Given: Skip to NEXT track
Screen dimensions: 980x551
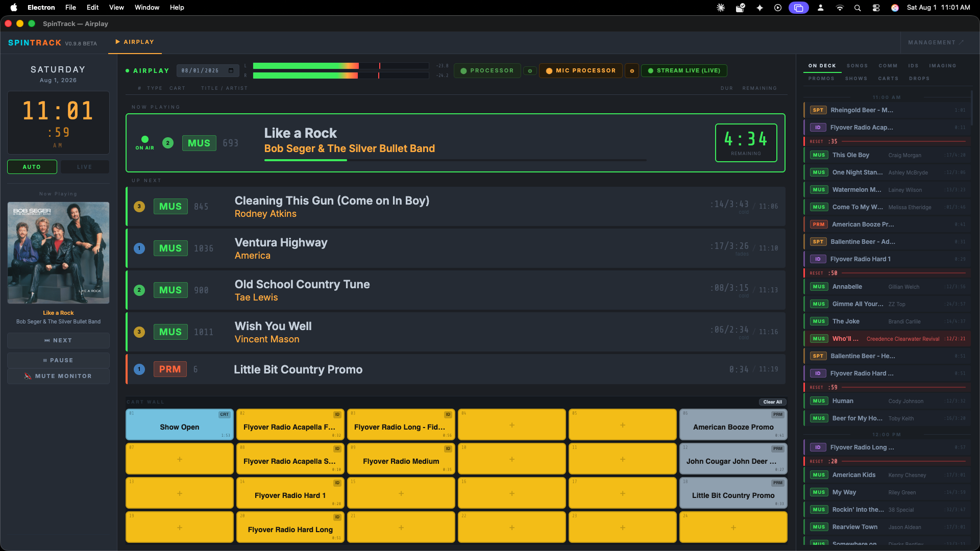Looking at the screenshot, I should [x=58, y=340].
